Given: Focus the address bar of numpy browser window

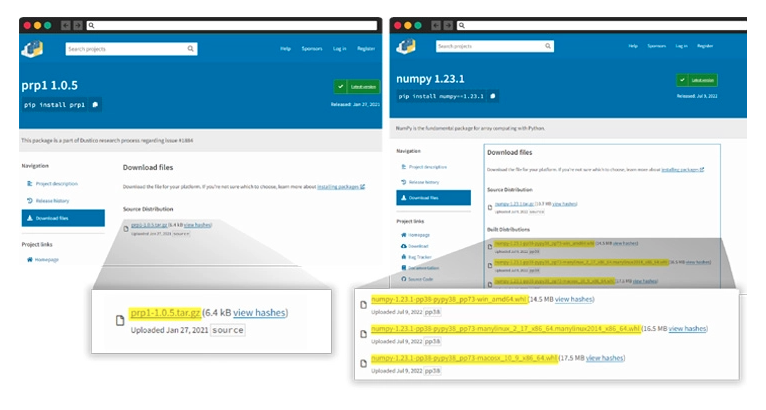Looking at the screenshot, I should pos(601,25).
